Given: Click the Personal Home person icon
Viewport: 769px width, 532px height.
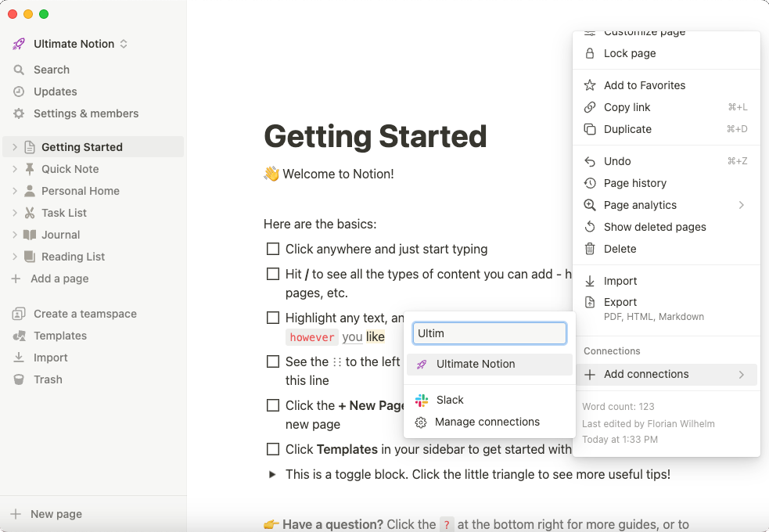Looking at the screenshot, I should click(30, 191).
